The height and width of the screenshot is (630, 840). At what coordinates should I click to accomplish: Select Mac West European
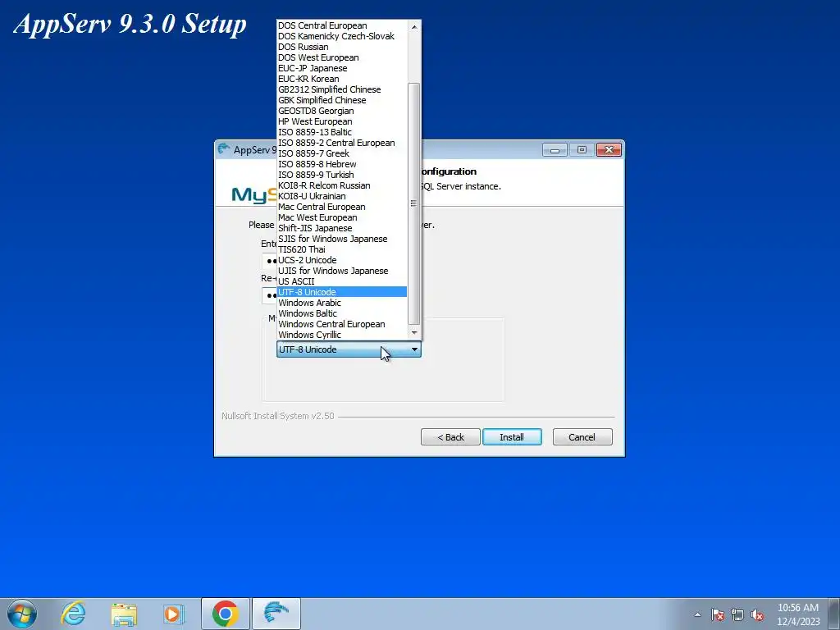tap(342, 217)
